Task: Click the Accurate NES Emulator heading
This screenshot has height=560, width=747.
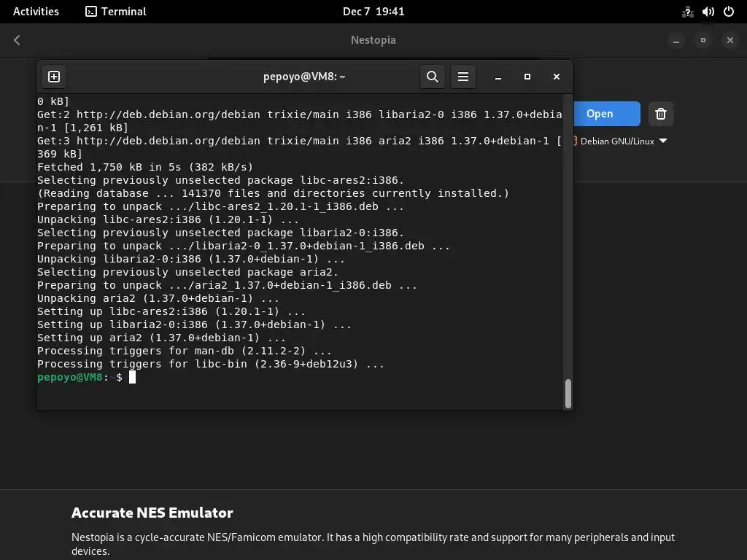Action: click(x=152, y=513)
